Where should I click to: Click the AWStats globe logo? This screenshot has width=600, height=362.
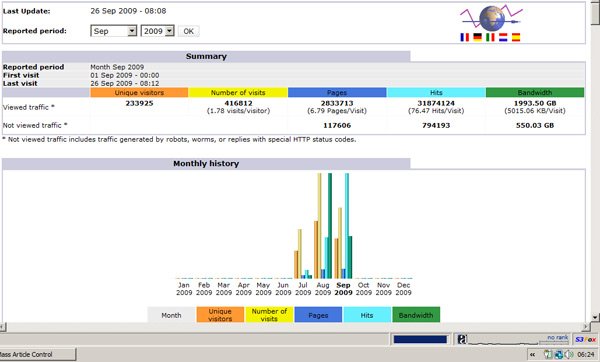[x=492, y=18]
